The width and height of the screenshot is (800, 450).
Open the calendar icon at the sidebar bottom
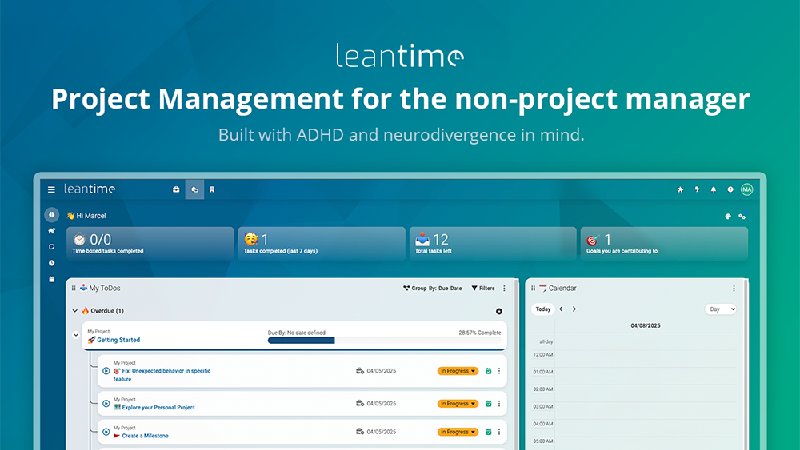click(x=52, y=279)
